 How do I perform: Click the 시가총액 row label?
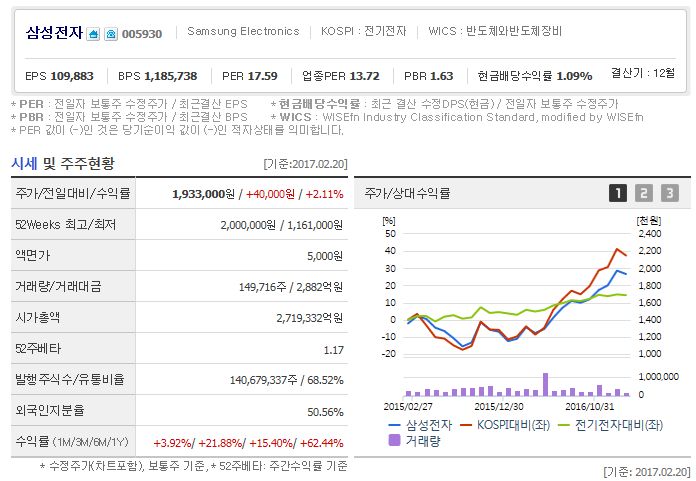point(37,317)
